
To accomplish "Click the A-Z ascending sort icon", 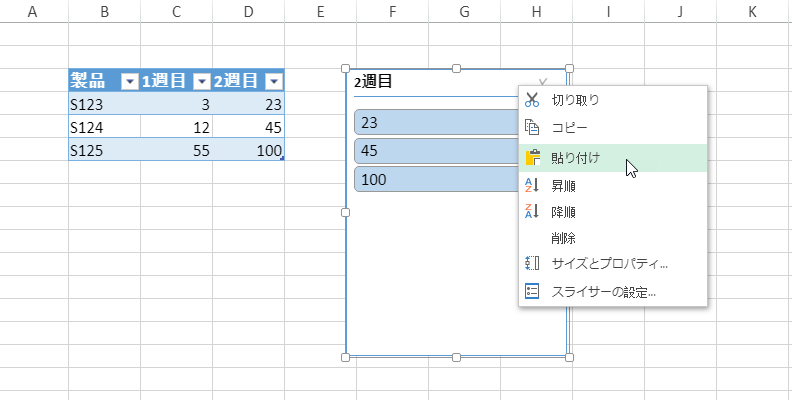I will 532,185.
